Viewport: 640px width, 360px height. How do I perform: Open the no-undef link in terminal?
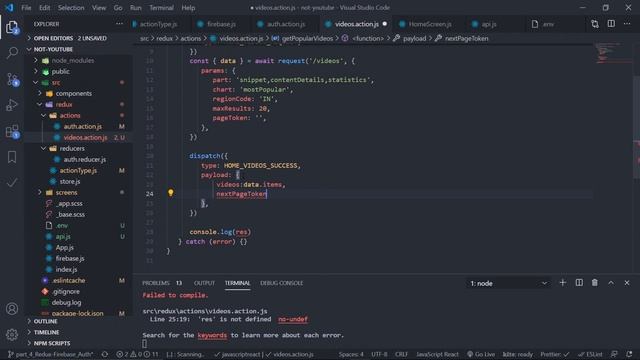[293, 319]
